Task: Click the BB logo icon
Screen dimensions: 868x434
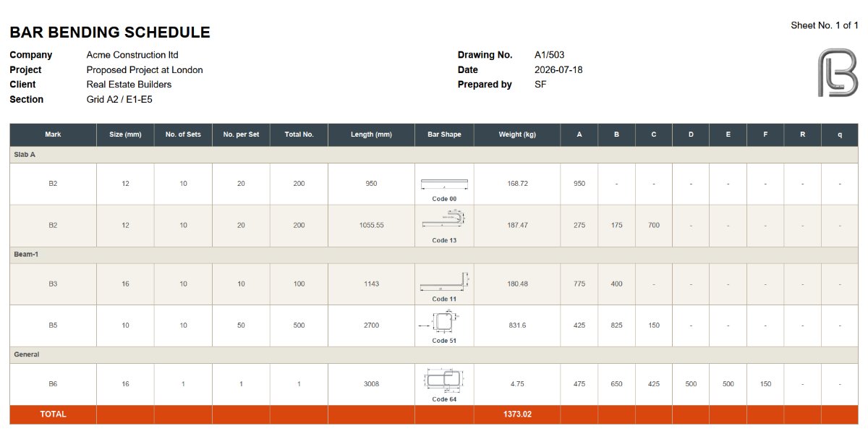Action: (x=838, y=73)
